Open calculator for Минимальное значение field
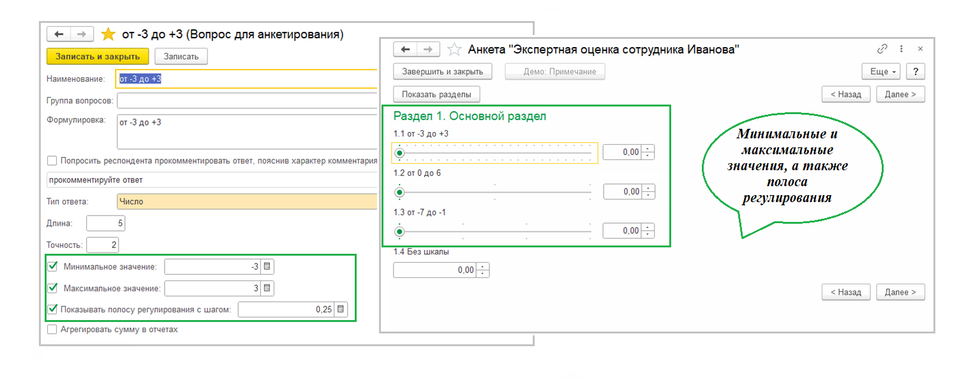The width and height of the screenshot is (980, 380). point(267,267)
